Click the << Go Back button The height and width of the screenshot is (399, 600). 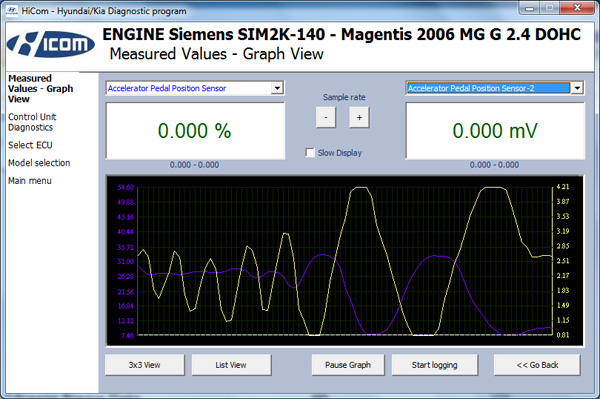click(x=537, y=365)
